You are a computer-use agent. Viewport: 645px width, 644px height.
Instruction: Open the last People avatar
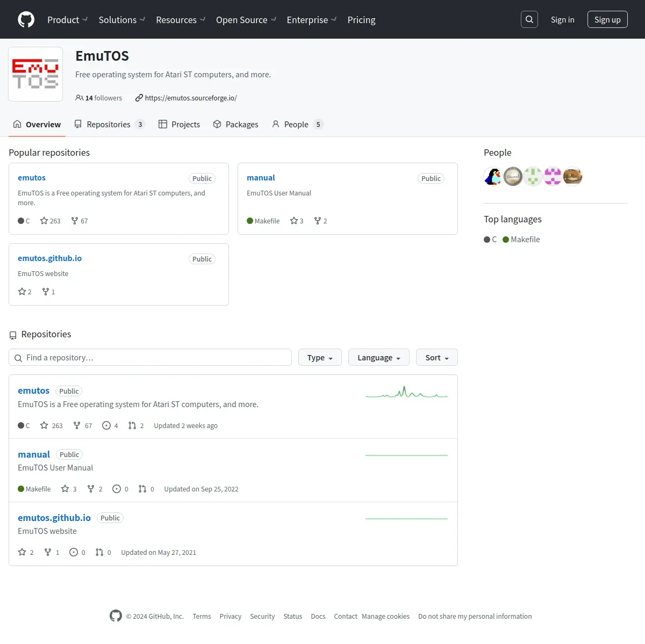coord(572,176)
